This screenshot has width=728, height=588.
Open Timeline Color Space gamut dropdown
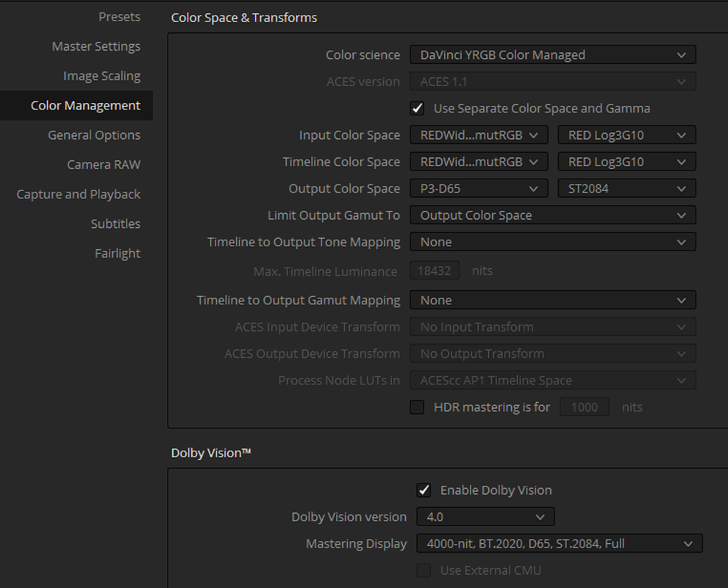point(479,162)
